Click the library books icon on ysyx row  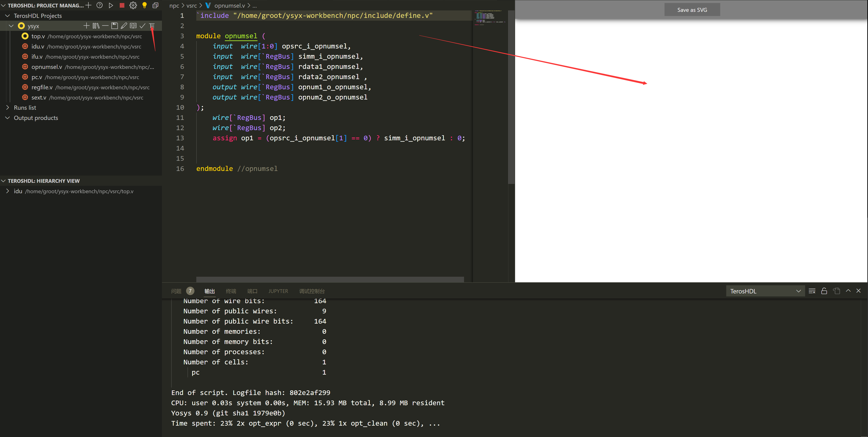point(96,26)
